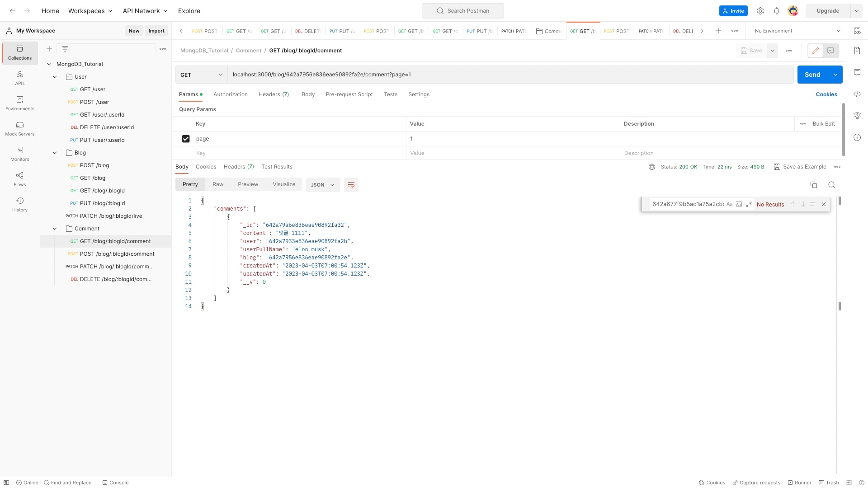Open the API Network dropdown
The image size is (868, 488).
tap(145, 11)
